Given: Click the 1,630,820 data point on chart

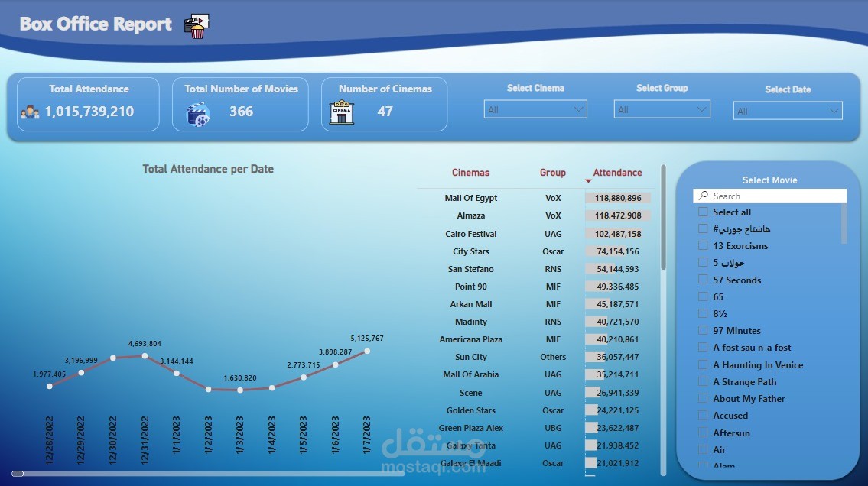Looking at the screenshot, I should click(240, 390).
